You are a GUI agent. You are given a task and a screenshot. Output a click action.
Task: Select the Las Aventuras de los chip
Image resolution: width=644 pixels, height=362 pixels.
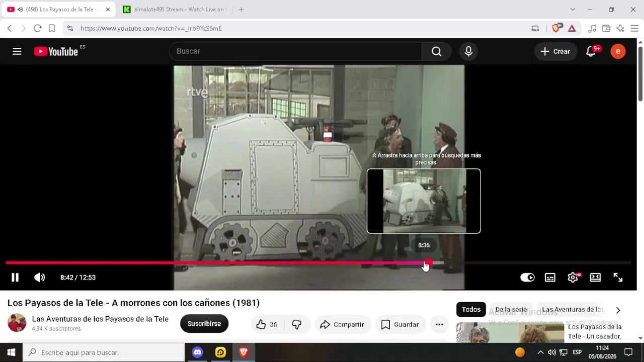[x=573, y=309]
